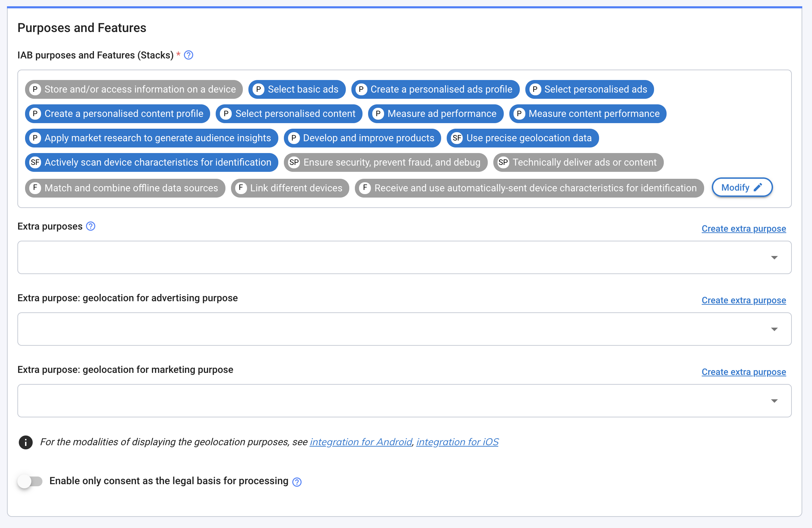Viewport: 812px width, 528px height.
Task: Click the info icon about geolocation modalities
Action: (x=26, y=442)
